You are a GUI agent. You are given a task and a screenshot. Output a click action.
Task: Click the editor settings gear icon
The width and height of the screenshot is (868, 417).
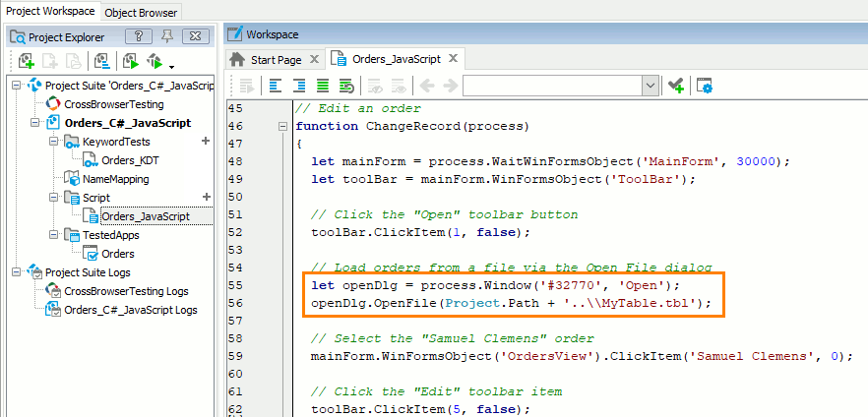(705, 86)
